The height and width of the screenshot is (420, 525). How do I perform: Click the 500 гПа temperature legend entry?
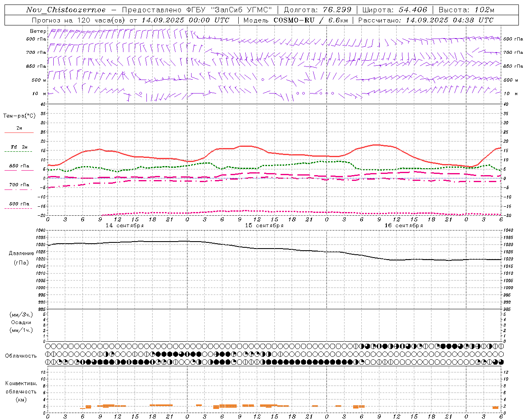click(19, 204)
